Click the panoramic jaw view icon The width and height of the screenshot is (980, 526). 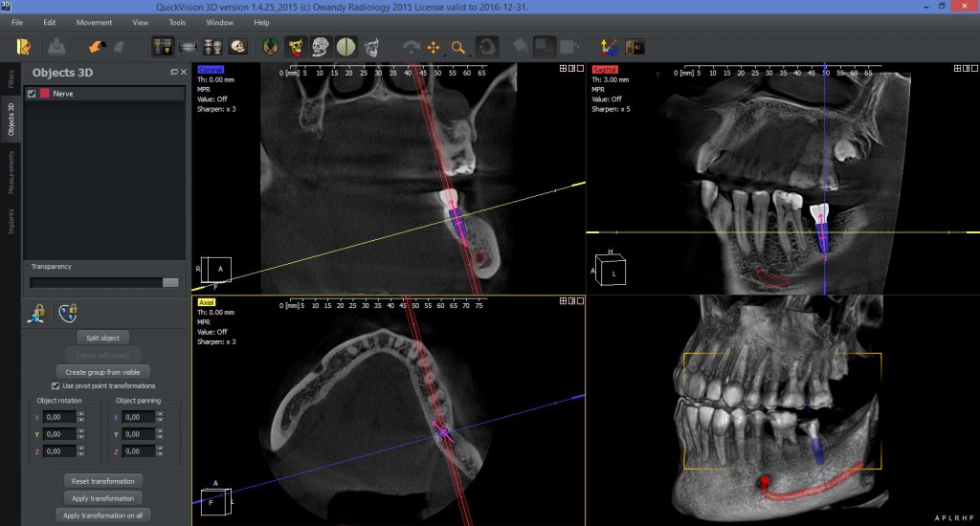tap(189, 46)
